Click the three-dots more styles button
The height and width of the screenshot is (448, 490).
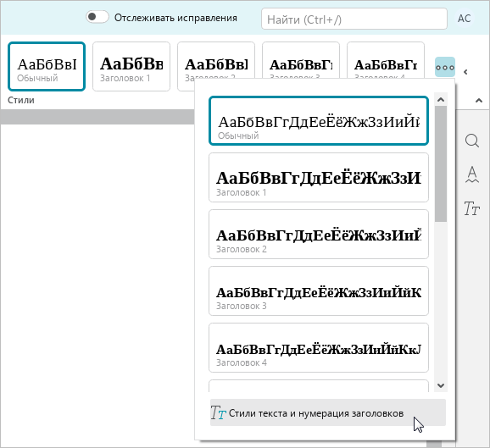445,67
